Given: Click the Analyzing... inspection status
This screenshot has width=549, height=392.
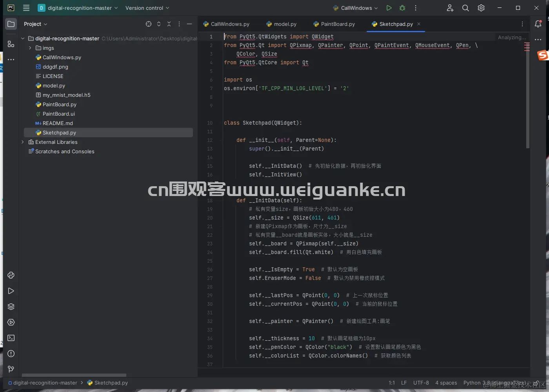Looking at the screenshot, I should point(512,37).
